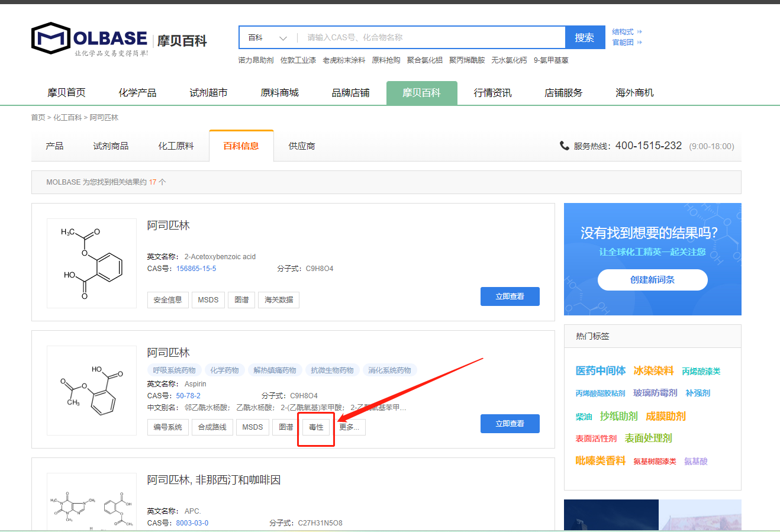
Task: Go to 摩贝首页 in main navigation
Action: (67, 93)
